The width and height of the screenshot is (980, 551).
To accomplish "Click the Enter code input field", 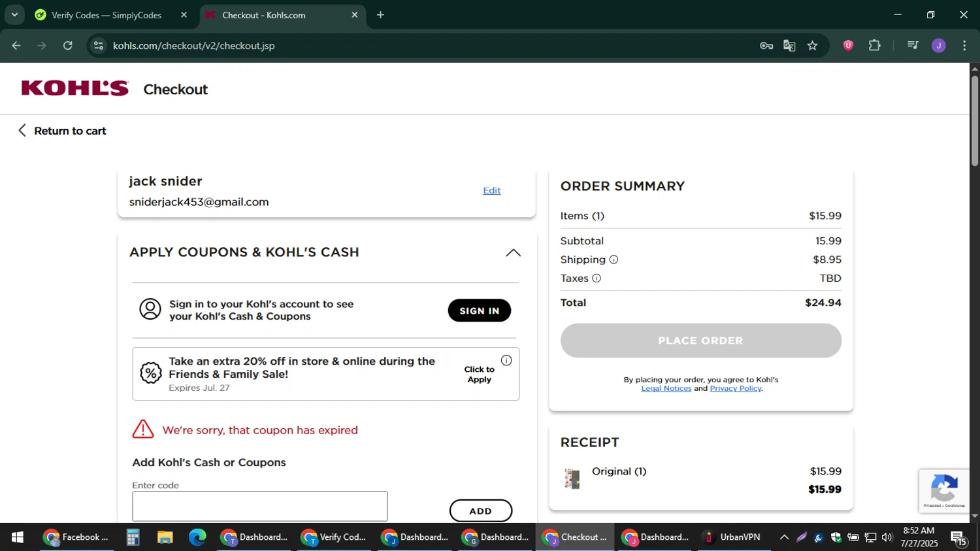I will (x=260, y=507).
